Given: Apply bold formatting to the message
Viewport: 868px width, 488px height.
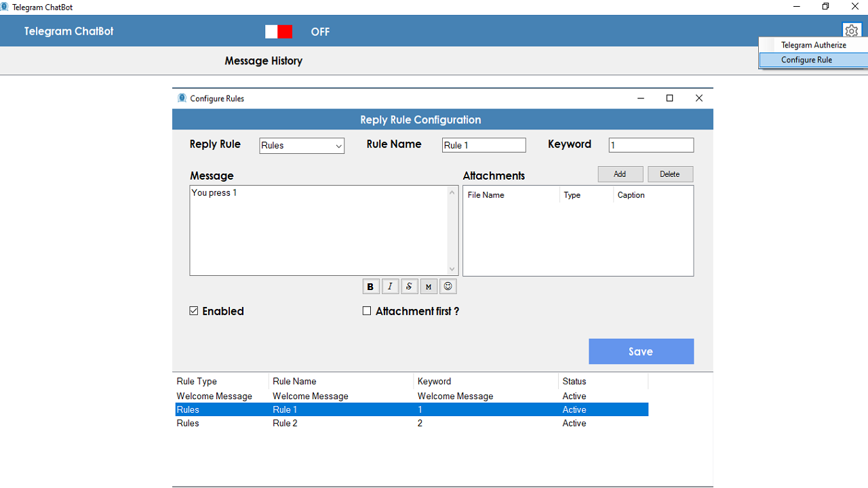Looking at the screenshot, I should point(370,287).
